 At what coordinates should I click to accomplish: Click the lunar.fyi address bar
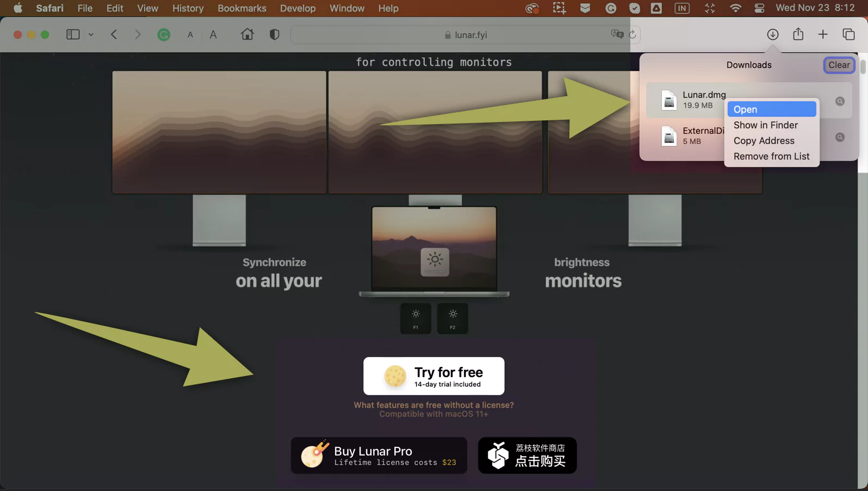click(465, 35)
